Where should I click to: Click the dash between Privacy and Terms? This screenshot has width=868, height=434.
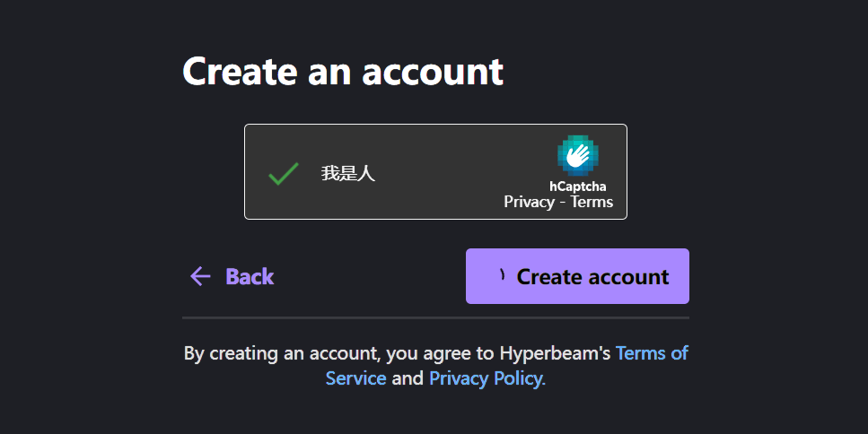tap(563, 203)
